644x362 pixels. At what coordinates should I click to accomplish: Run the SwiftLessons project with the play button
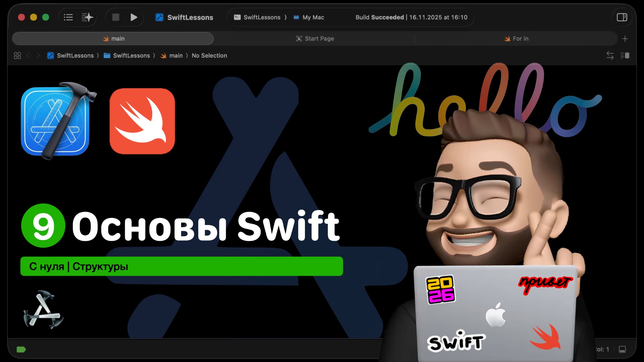tap(134, 17)
